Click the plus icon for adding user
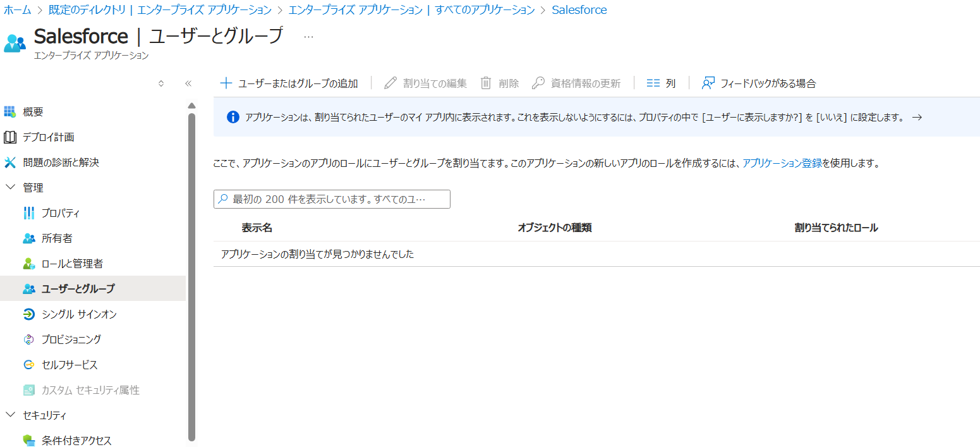This screenshot has height=447, width=980. [226, 83]
